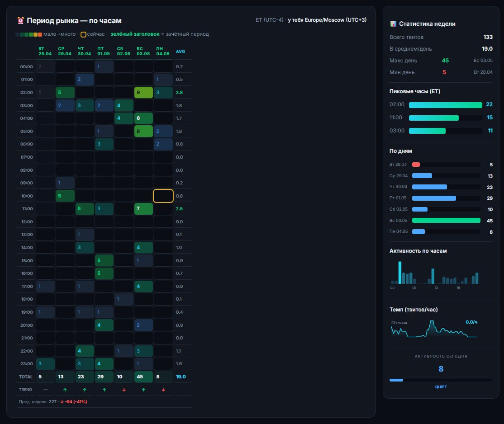This screenshot has width=504, height=424.
Task: Click the cell showing 5 at 16:00 Friday
Action: pos(105,273)
